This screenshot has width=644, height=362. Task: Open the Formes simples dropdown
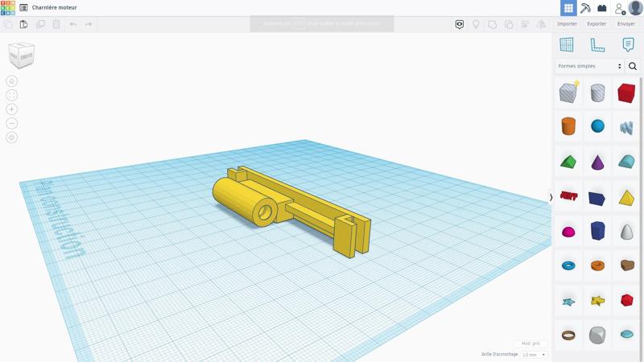(589, 66)
